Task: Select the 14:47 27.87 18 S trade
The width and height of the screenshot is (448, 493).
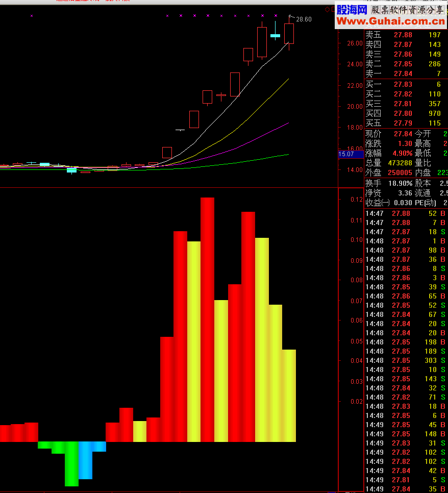Action: point(406,232)
